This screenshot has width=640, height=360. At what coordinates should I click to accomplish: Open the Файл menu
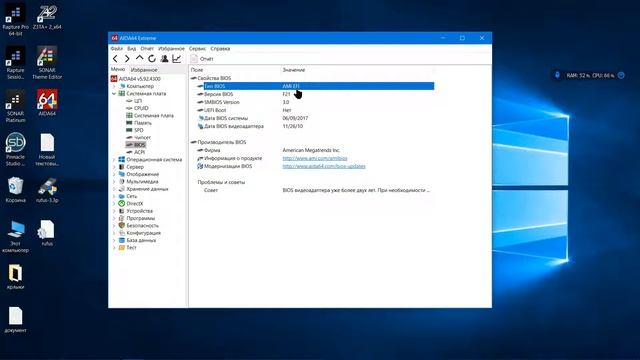click(x=117, y=49)
